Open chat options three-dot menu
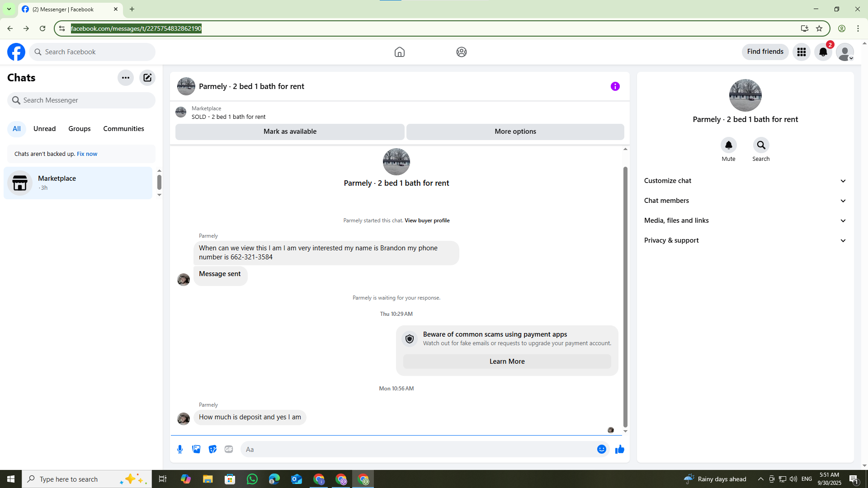The width and height of the screenshot is (868, 488). pyautogui.click(x=126, y=78)
